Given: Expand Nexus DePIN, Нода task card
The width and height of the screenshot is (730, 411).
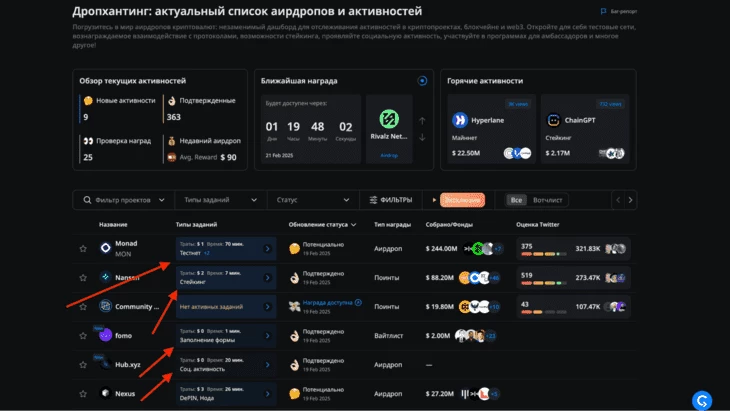Looking at the screenshot, I should 226,394.
